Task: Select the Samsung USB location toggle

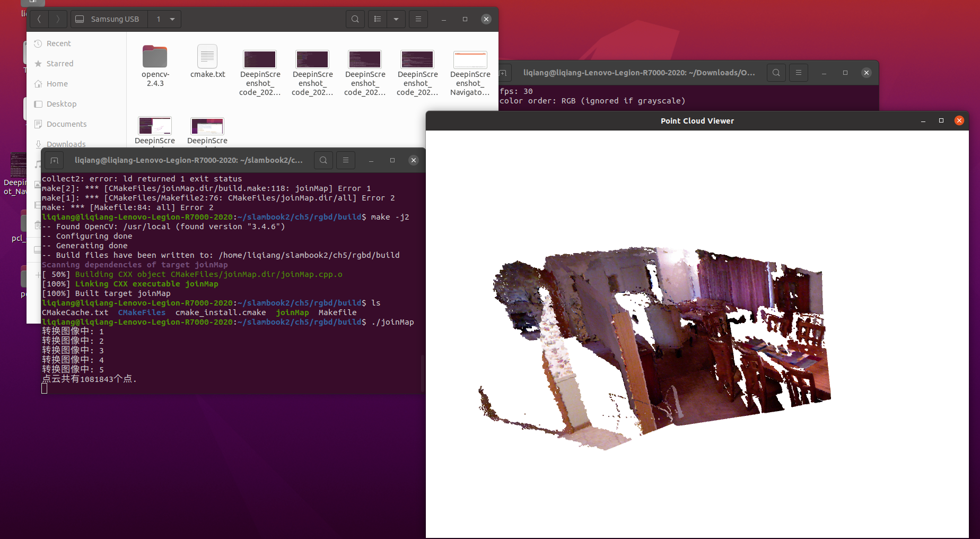Action: [108, 19]
